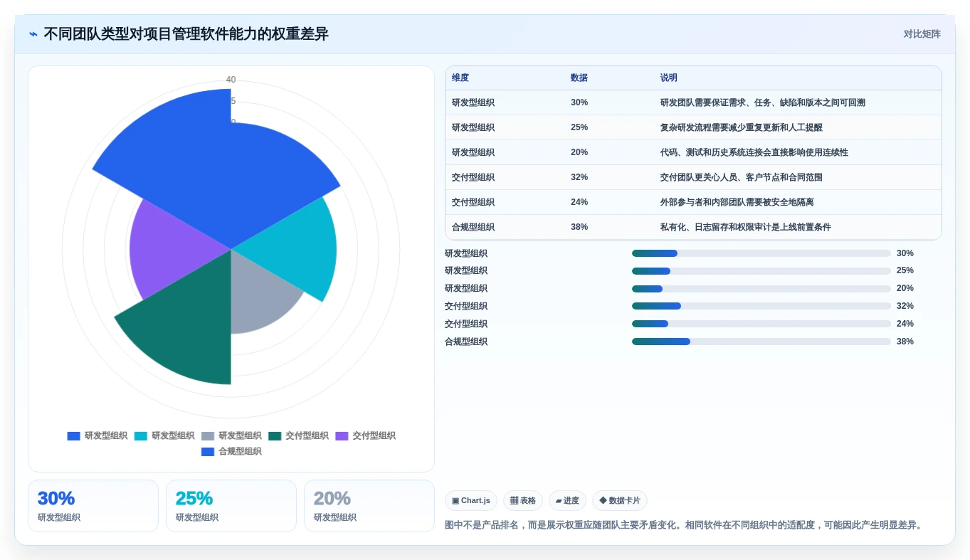
Task: Toggle the cyan 研发型组织 legend entry
Action: pyautogui.click(x=164, y=435)
